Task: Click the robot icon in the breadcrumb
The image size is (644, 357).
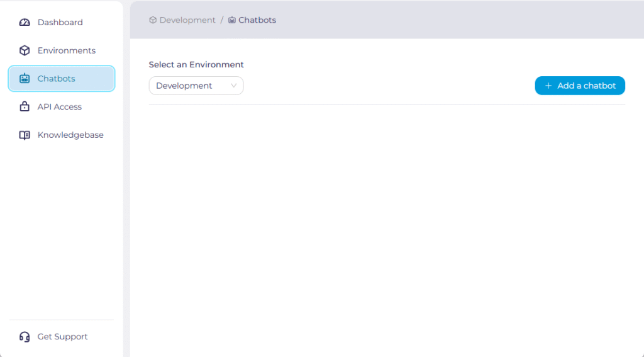Action: coord(232,20)
